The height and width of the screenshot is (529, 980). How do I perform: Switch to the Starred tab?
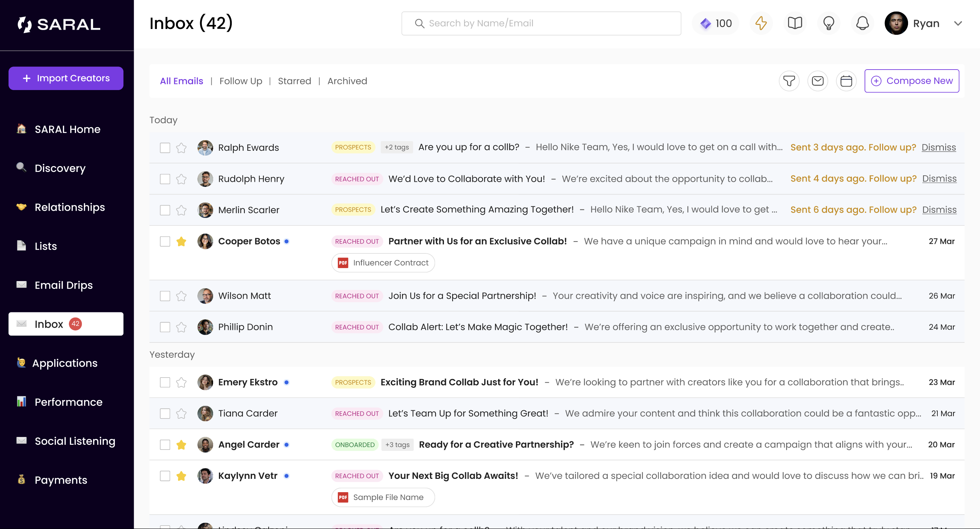[x=295, y=81]
